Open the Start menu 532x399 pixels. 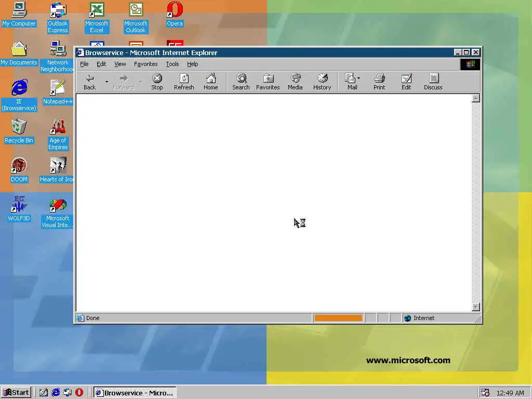point(16,393)
